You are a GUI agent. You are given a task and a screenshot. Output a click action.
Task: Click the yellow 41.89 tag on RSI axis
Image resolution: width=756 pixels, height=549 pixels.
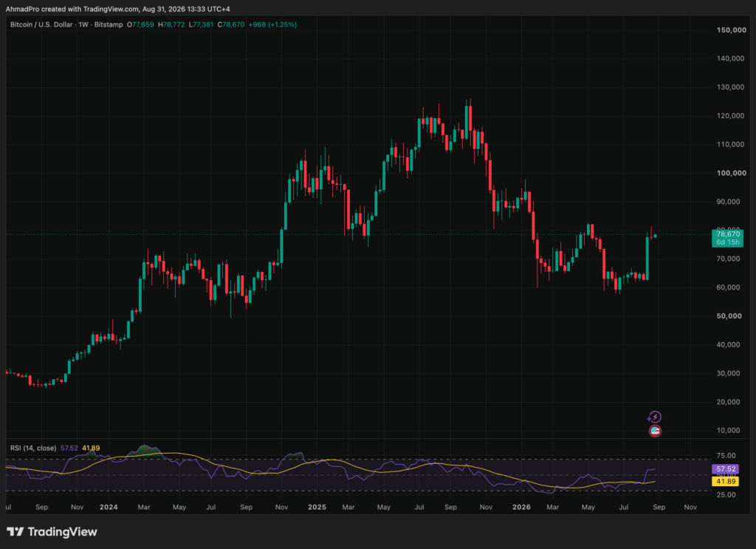pos(725,482)
